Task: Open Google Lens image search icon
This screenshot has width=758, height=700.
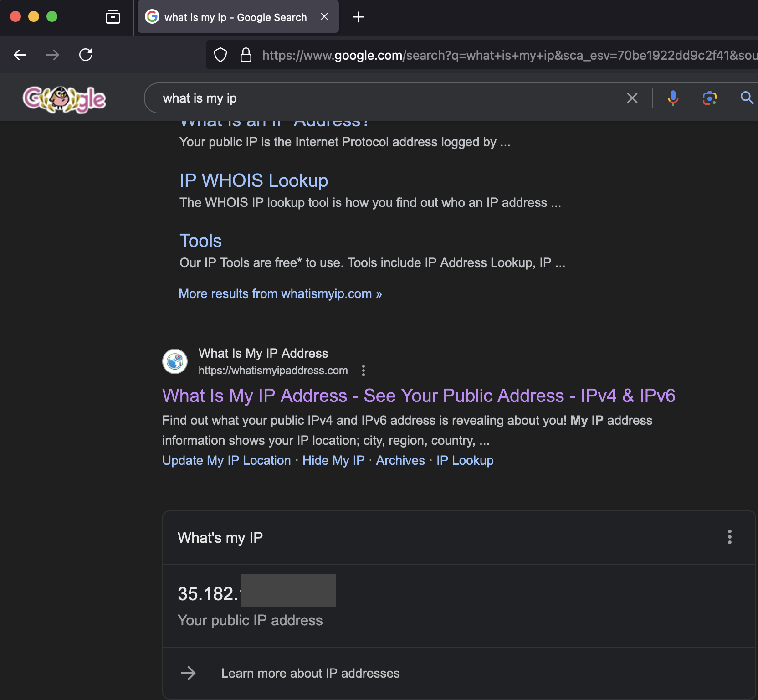Action: click(709, 98)
